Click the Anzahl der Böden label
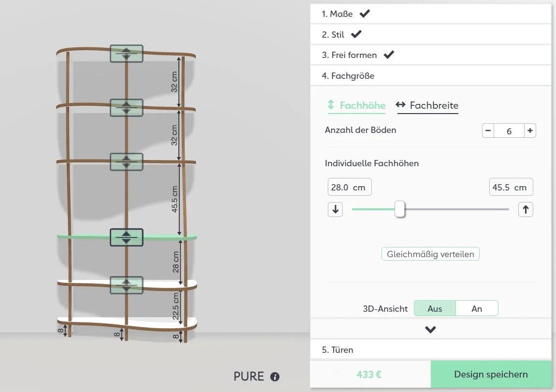556x392 pixels. [x=360, y=130]
